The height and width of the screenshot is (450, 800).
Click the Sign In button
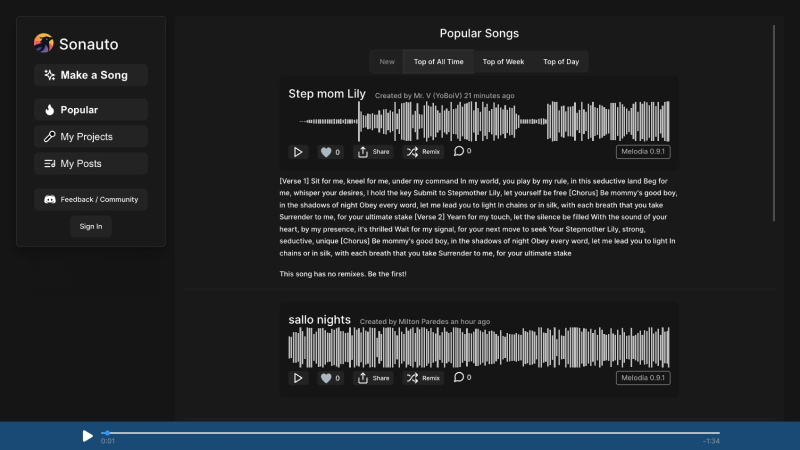(91, 226)
